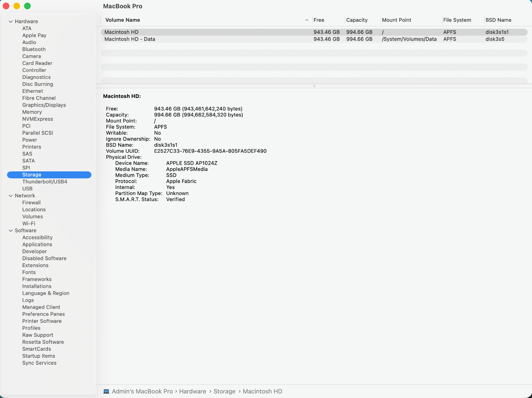Select Disc Burning item
The image size is (532, 398).
38,85
